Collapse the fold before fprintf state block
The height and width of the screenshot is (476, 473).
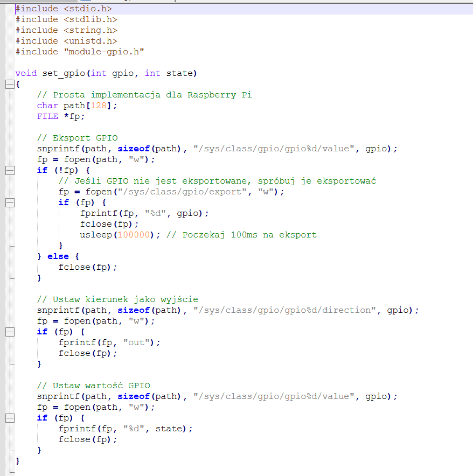[x=9, y=418]
